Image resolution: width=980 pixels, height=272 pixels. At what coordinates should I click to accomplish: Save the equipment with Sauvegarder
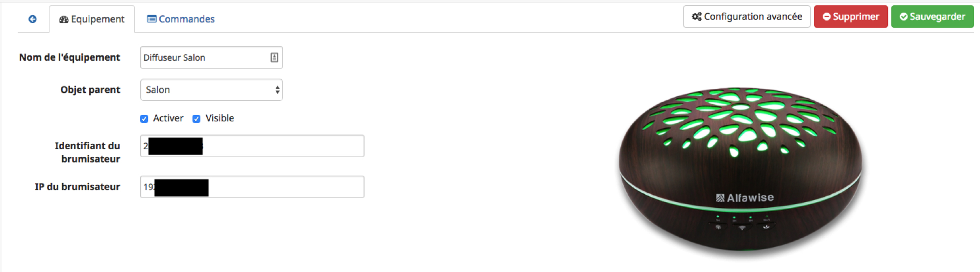pos(932,17)
